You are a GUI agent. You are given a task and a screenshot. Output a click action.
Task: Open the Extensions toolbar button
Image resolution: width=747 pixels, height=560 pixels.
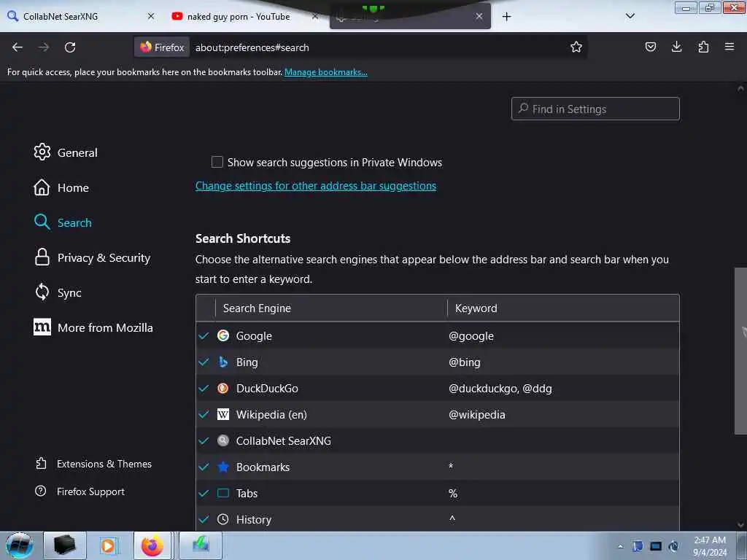point(703,47)
